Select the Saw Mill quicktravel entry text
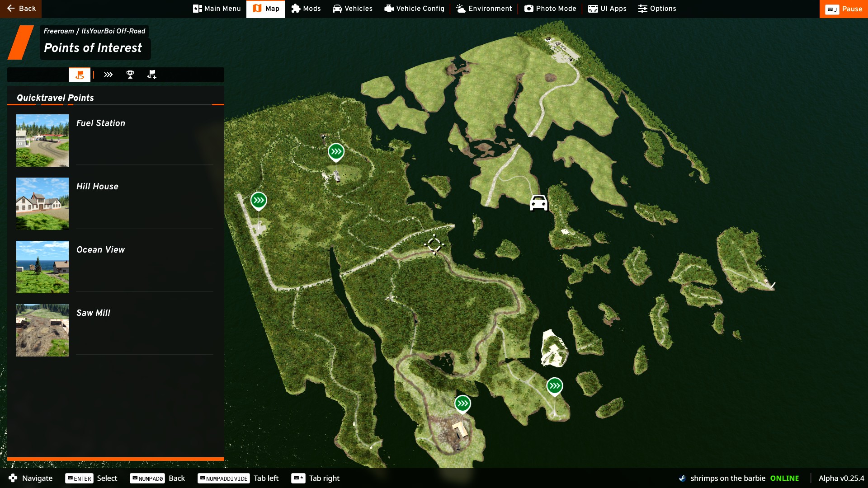 [x=93, y=313]
